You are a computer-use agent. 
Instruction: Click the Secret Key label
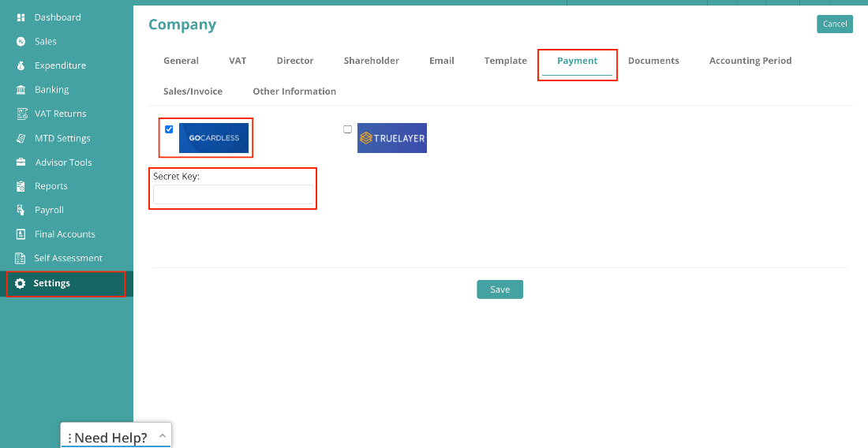click(176, 177)
